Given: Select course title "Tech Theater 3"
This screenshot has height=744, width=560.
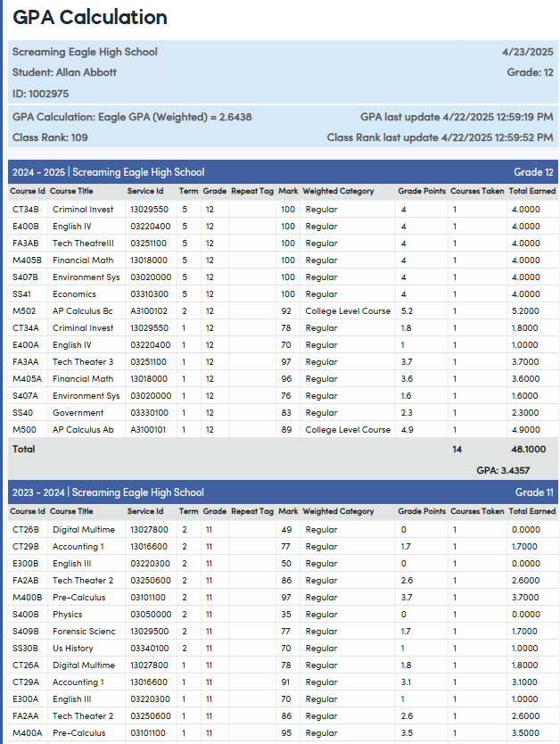Looking at the screenshot, I should (83, 362).
